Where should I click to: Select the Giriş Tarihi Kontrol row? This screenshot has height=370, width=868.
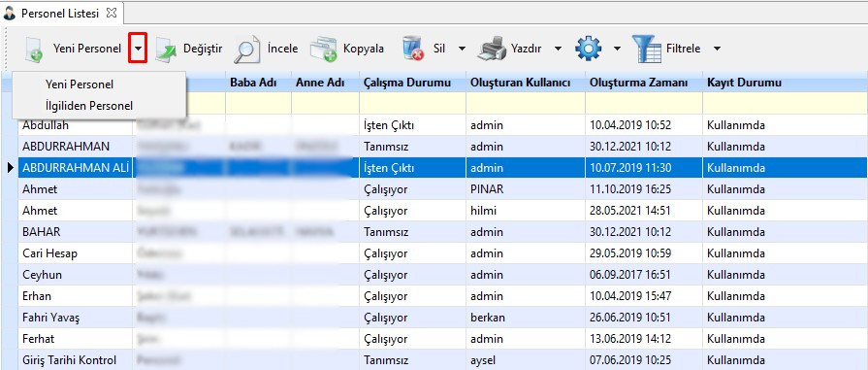(442, 360)
